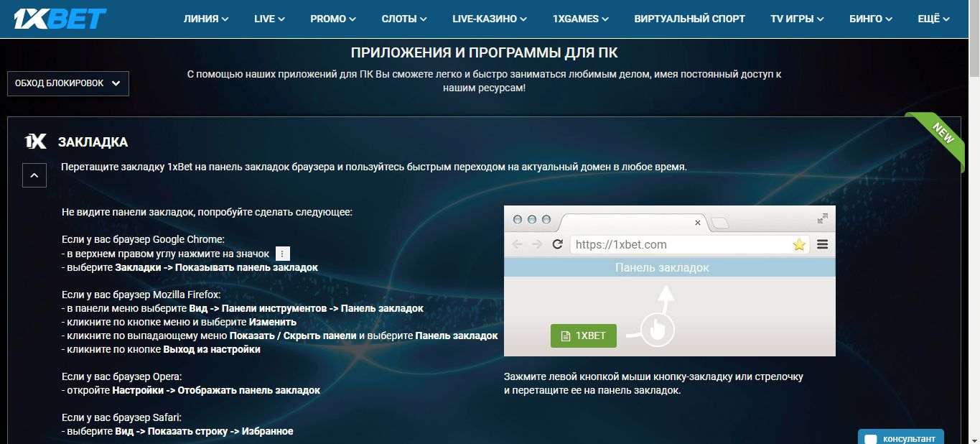This screenshot has width=980, height=444.
Task: Click the new-tab button in browser illustration
Action: pos(720,223)
